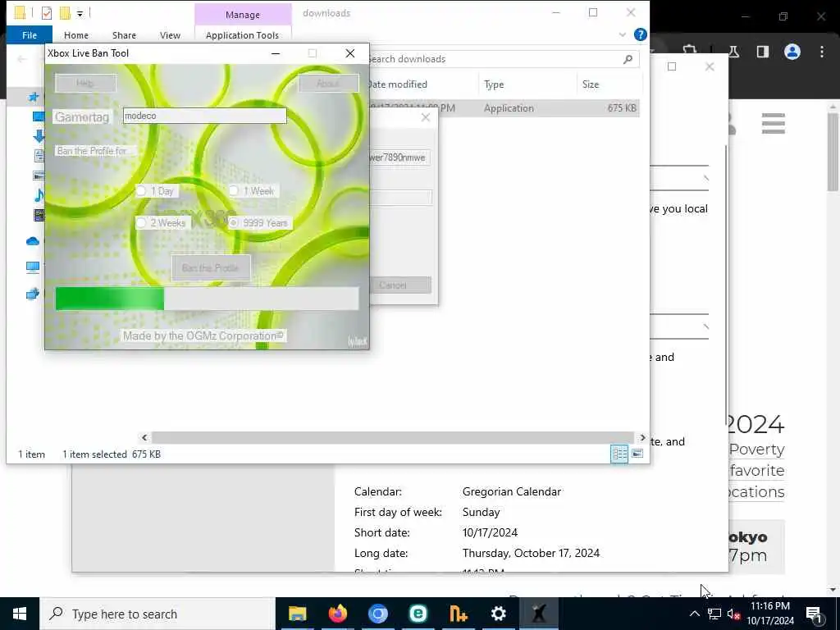Open File Explorer from the taskbar
The width and height of the screenshot is (840, 630).
click(x=297, y=614)
